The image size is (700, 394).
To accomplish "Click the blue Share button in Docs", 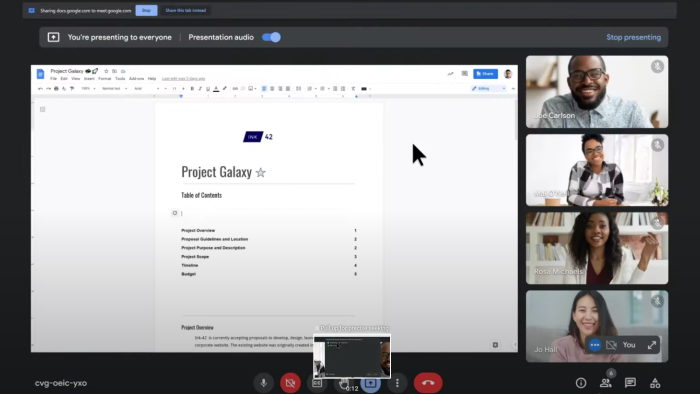I will click(x=485, y=74).
